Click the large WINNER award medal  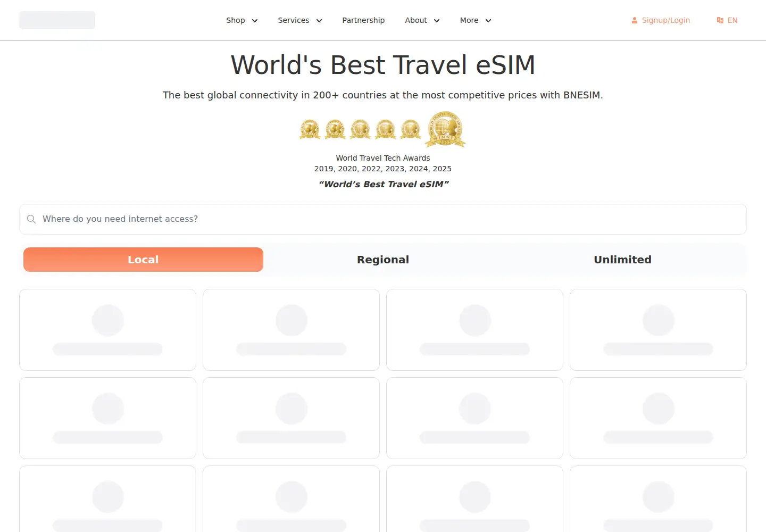tap(446, 129)
